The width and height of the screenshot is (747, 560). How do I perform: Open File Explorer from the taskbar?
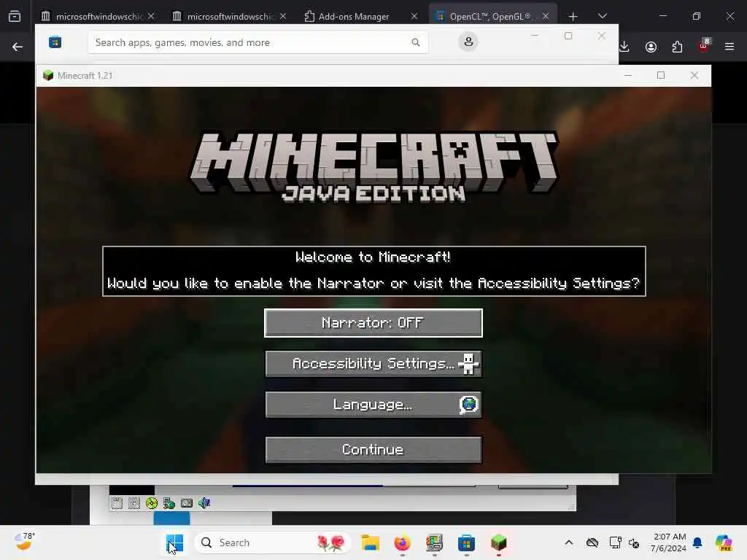tap(370, 542)
